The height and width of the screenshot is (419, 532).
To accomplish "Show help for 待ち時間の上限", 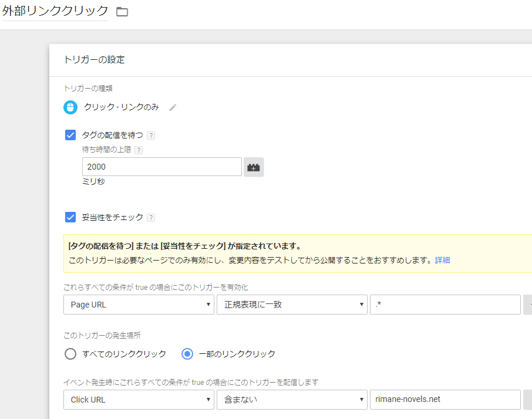I will tap(139, 150).
